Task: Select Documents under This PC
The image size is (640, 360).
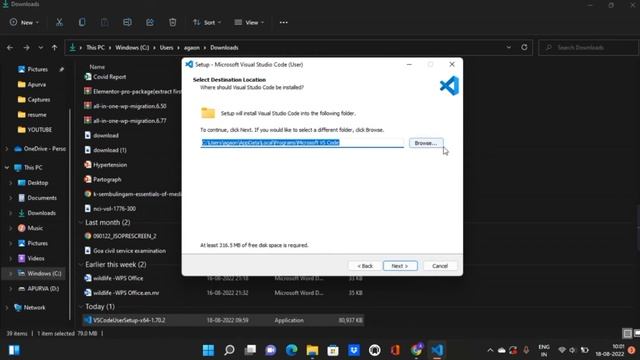Action: (x=42, y=198)
